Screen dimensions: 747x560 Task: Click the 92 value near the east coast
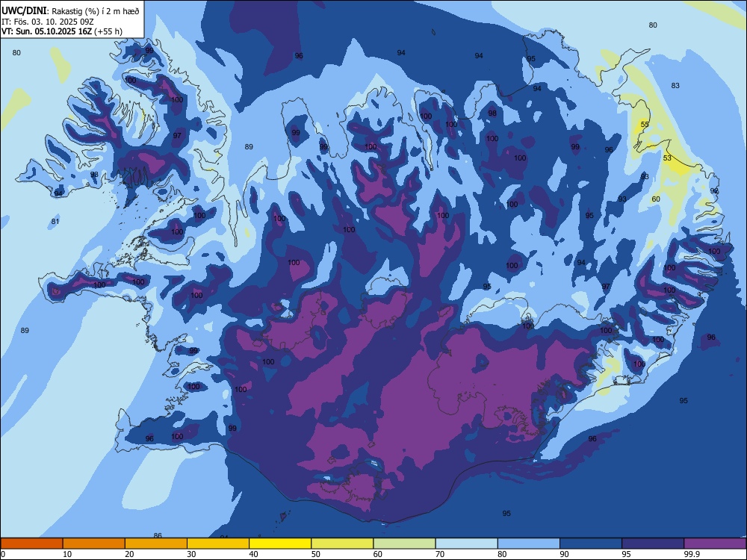(x=714, y=191)
